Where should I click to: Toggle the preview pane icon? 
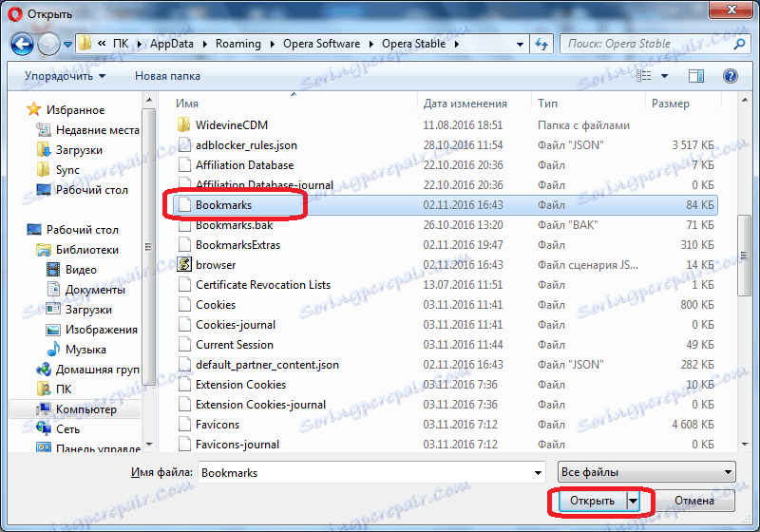pyautogui.click(x=696, y=76)
